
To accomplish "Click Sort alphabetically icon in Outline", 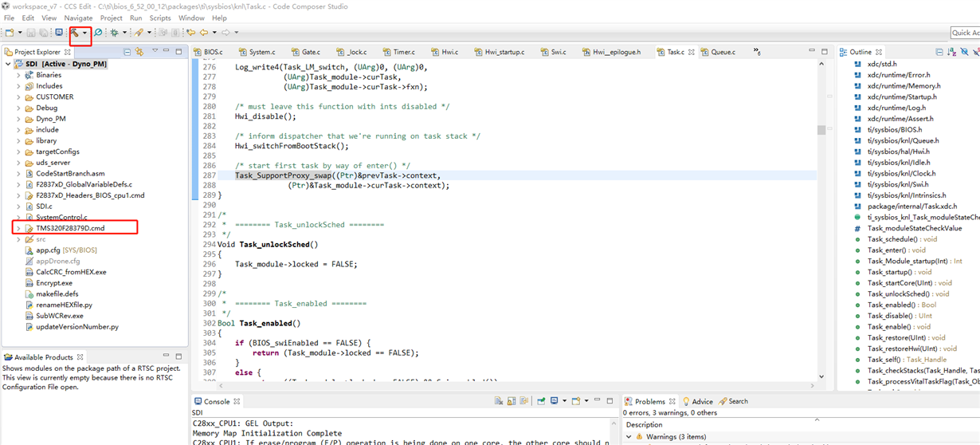I will 952,52.
